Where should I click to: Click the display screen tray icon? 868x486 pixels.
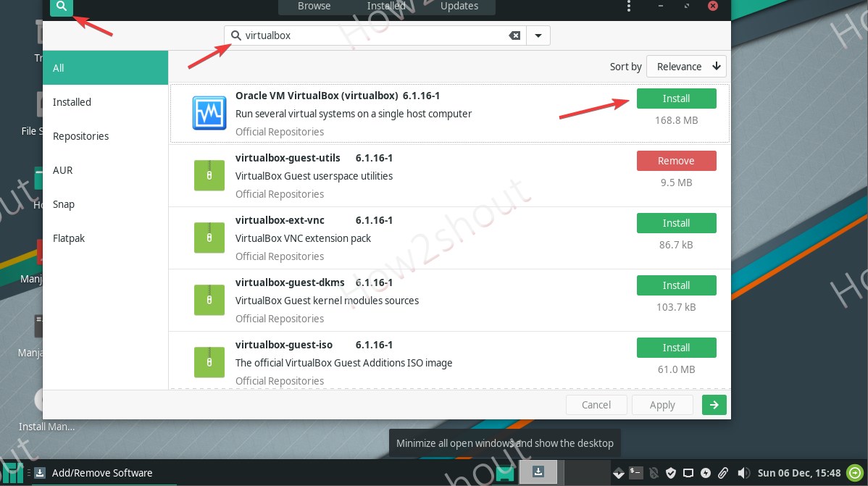point(688,473)
